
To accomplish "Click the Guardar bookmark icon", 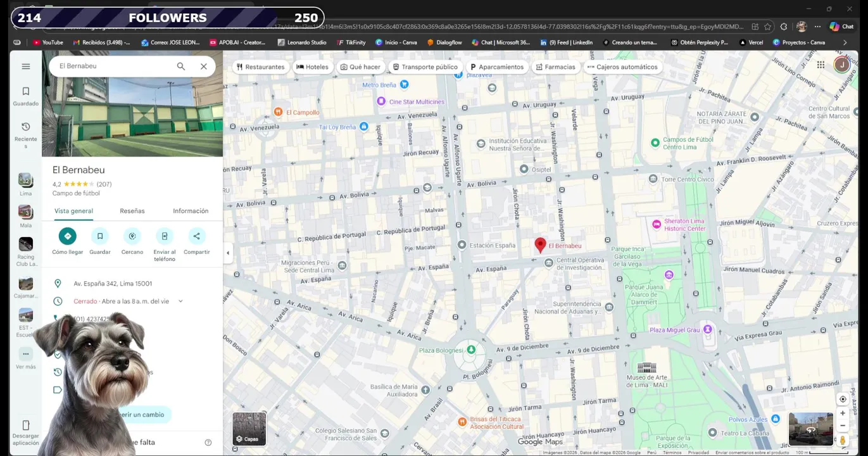I will pyautogui.click(x=100, y=236).
